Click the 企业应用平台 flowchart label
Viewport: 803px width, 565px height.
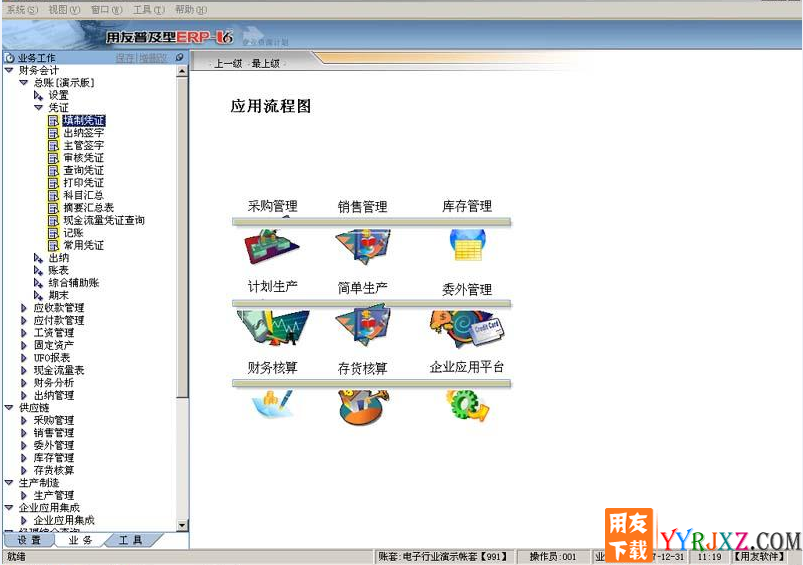pos(467,367)
